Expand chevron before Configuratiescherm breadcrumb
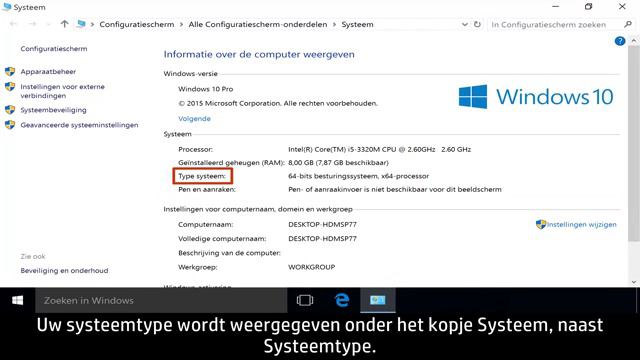The width and height of the screenshot is (640, 360). [x=92, y=24]
